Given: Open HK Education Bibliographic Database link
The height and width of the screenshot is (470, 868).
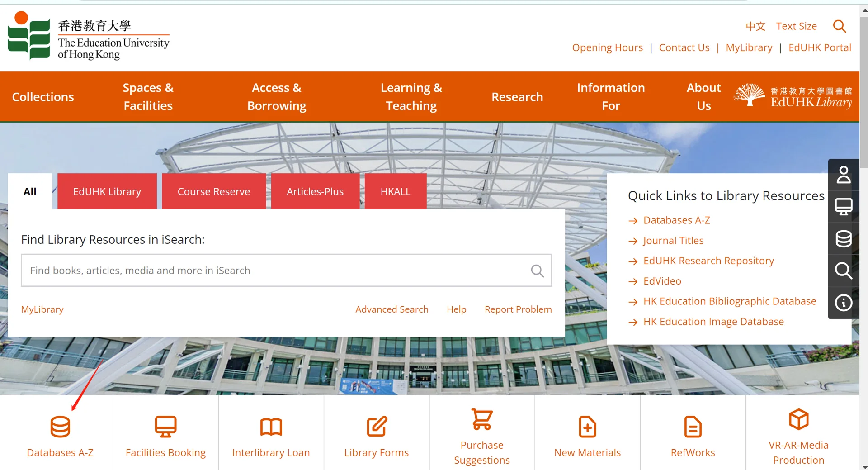Looking at the screenshot, I should coord(730,301).
